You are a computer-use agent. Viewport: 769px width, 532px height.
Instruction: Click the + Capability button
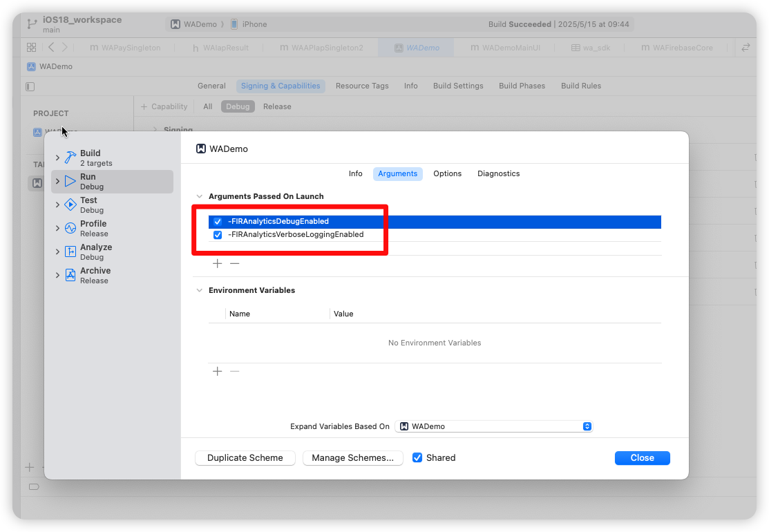[x=164, y=106]
